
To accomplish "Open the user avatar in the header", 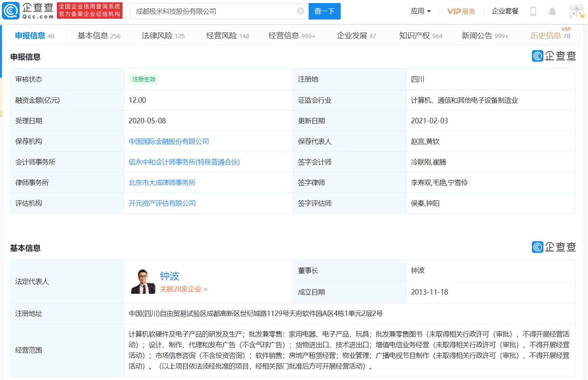I will [x=577, y=11].
